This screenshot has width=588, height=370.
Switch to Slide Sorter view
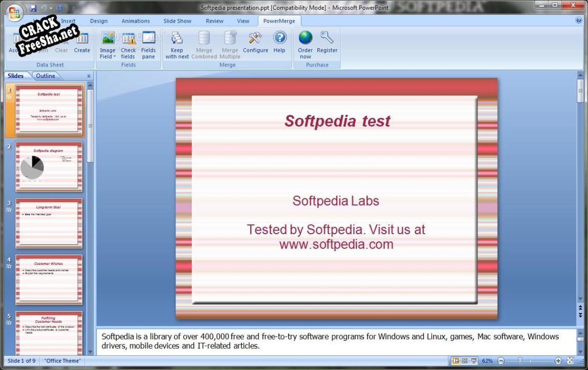(x=464, y=361)
